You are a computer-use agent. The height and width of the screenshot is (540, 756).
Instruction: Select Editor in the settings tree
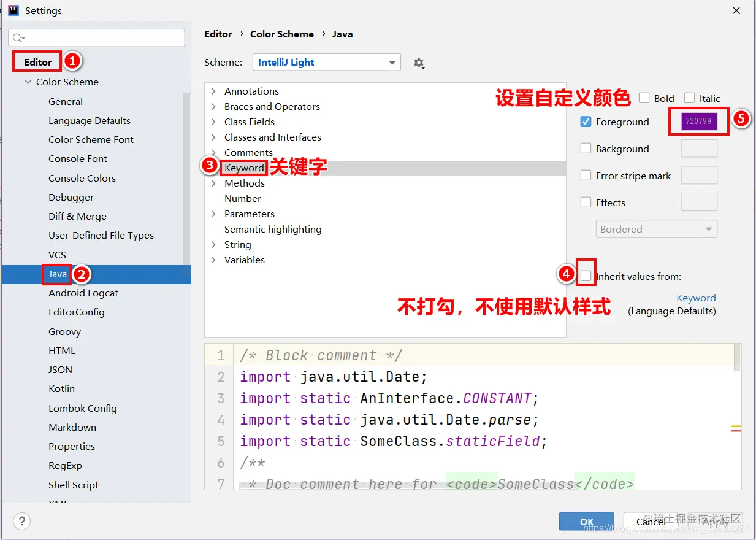(x=38, y=62)
